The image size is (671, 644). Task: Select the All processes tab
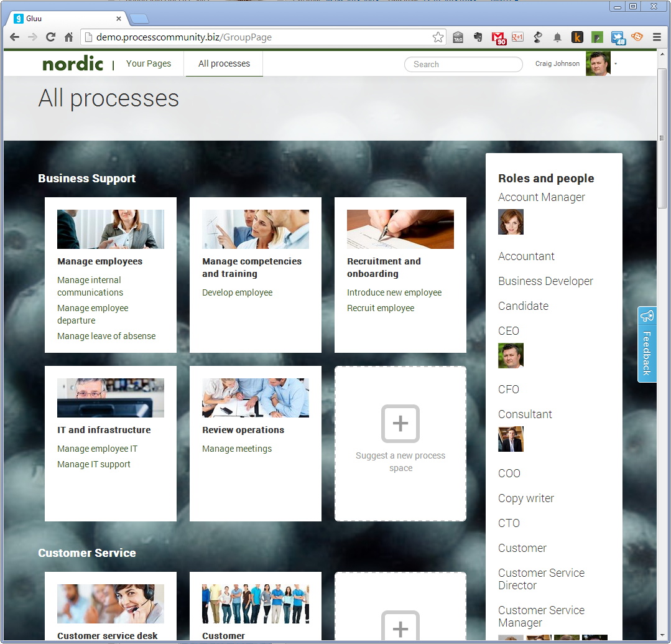tap(224, 63)
